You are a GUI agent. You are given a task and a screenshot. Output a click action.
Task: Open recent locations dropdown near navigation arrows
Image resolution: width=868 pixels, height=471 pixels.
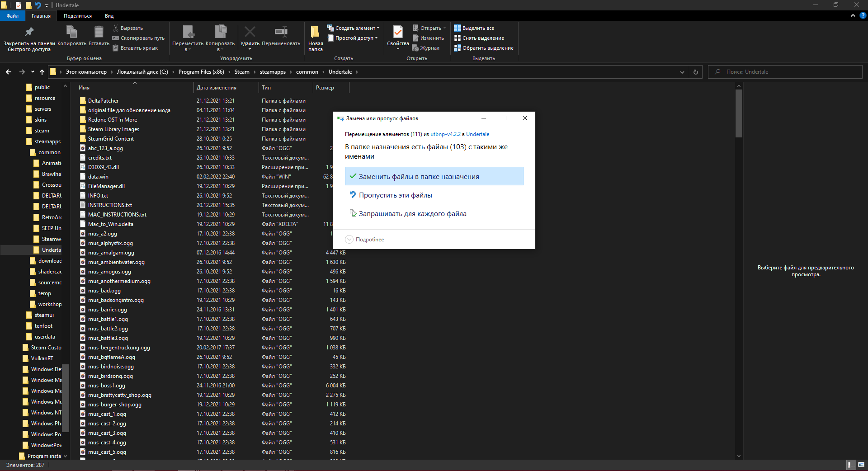[33, 72]
